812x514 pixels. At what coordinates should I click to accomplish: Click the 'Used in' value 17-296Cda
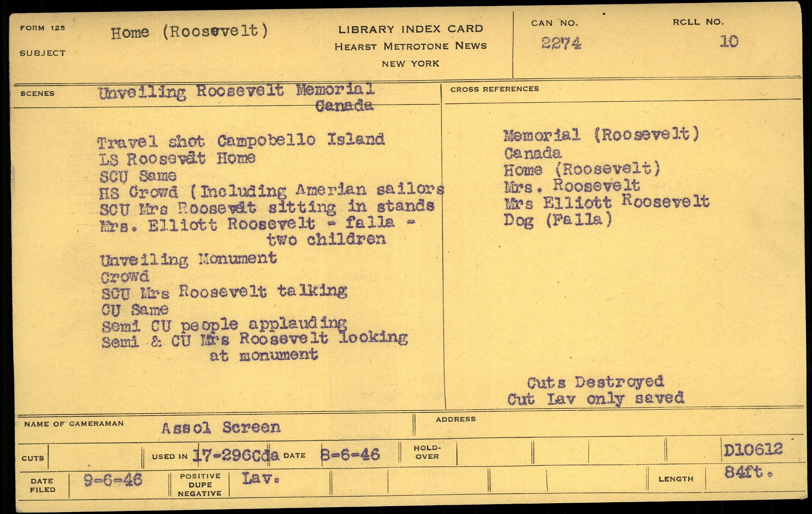(235, 455)
